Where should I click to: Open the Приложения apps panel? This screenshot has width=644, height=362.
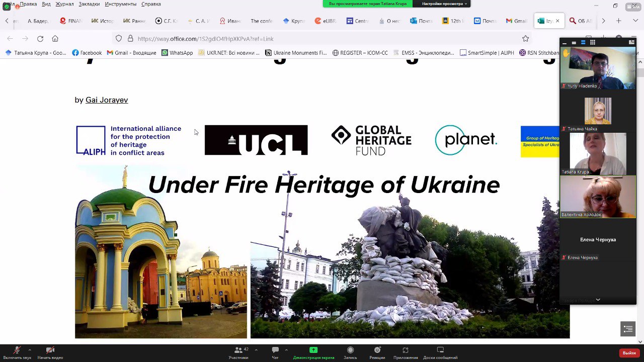pos(406,352)
